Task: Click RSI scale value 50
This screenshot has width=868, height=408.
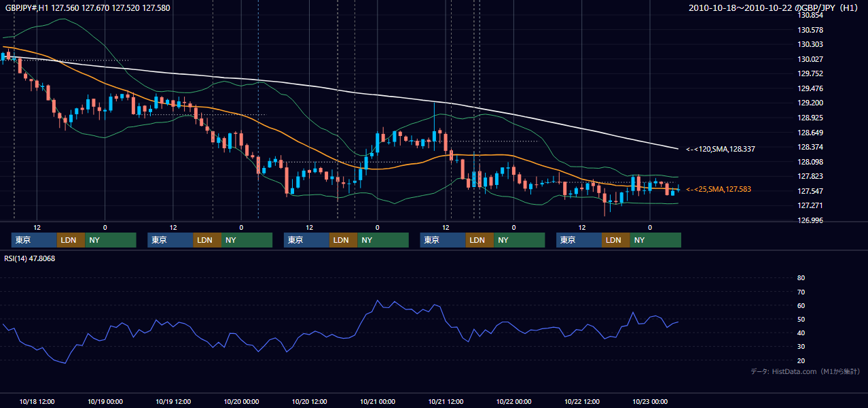Action: [x=801, y=319]
